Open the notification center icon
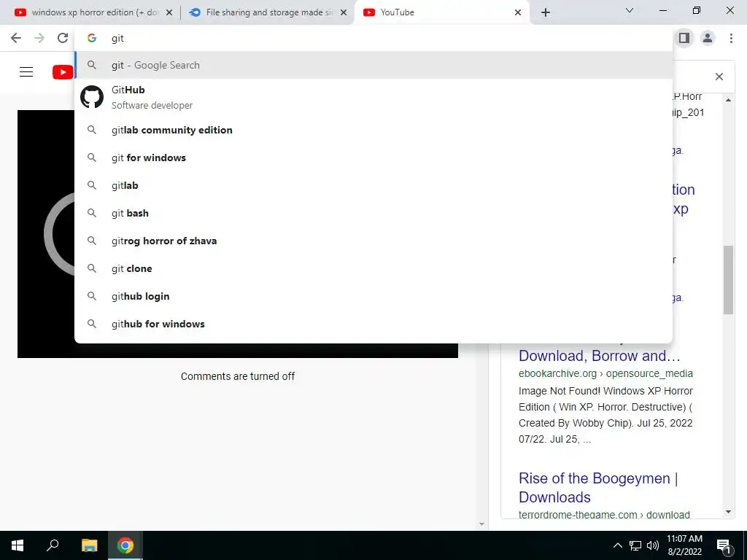Screen dimensions: 747x560 point(724,545)
